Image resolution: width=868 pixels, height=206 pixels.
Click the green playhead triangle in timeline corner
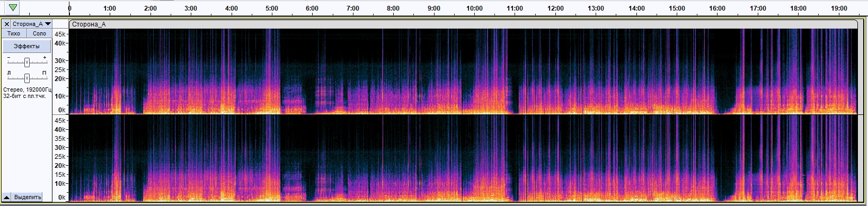tap(13, 8)
